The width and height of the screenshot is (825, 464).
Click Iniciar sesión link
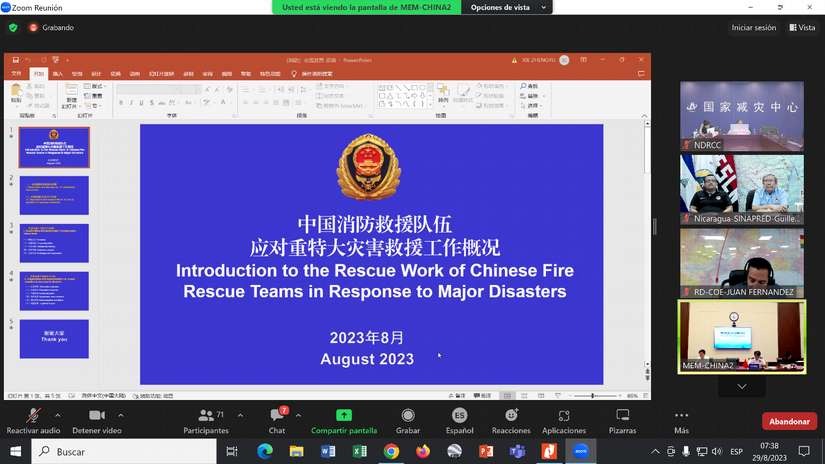click(x=753, y=28)
